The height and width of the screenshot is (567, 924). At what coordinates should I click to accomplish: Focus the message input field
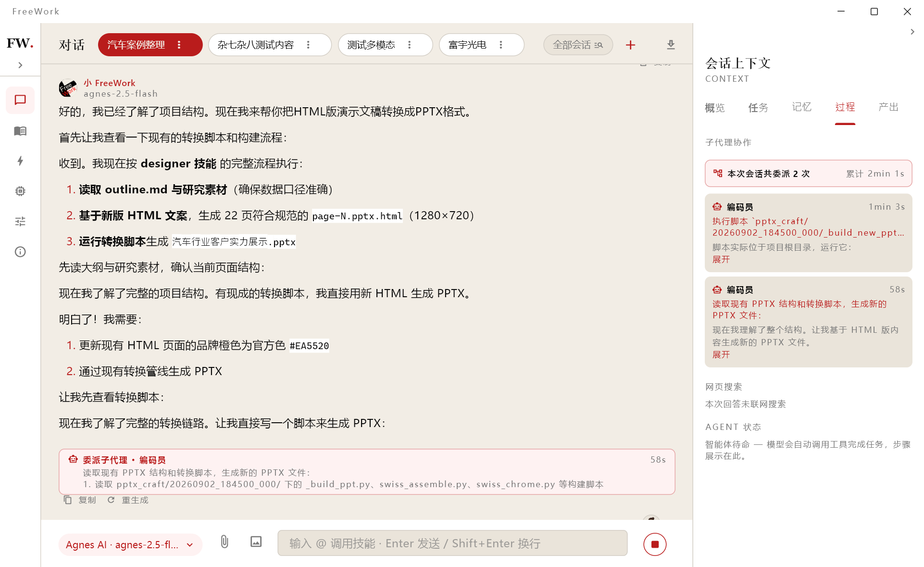[x=452, y=543]
